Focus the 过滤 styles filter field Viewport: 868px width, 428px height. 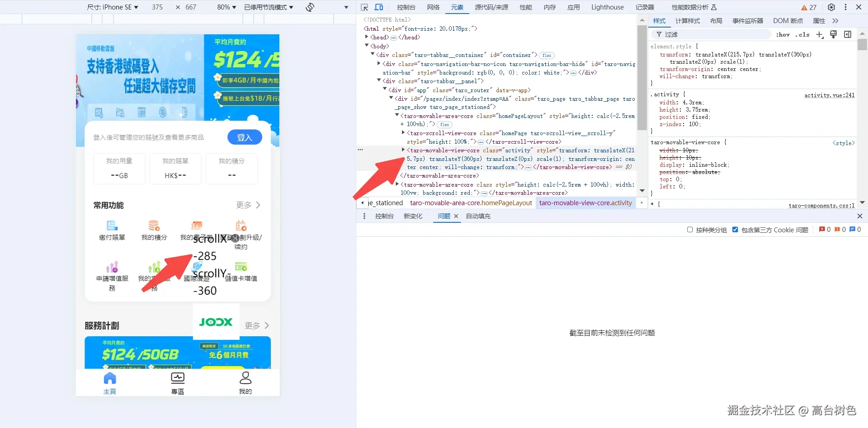coord(711,34)
